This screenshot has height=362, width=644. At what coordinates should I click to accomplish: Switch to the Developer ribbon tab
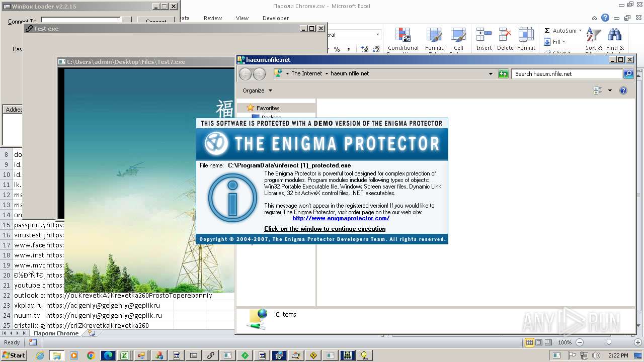pyautogui.click(x=276, y=18)
